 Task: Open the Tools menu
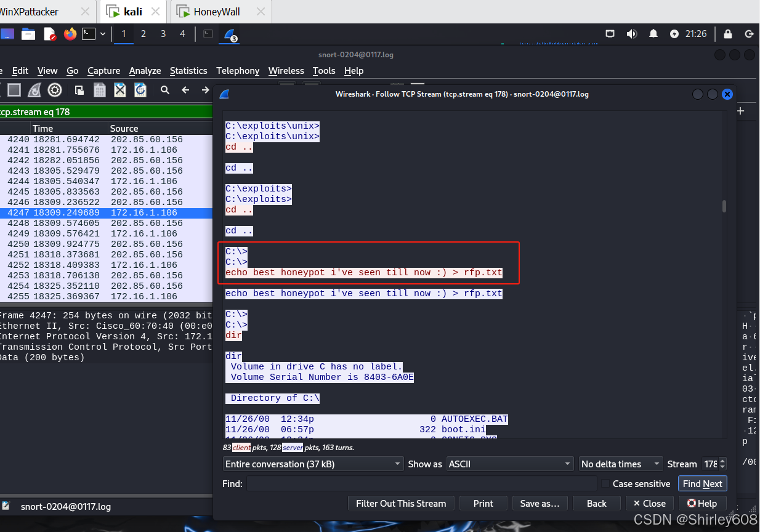click(324, 70)
